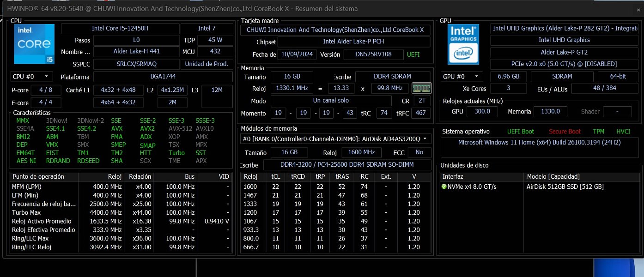This screenshot has width=644, height=277.
Task: Select the Ring/LLC Max row
Action: (121, 238)
